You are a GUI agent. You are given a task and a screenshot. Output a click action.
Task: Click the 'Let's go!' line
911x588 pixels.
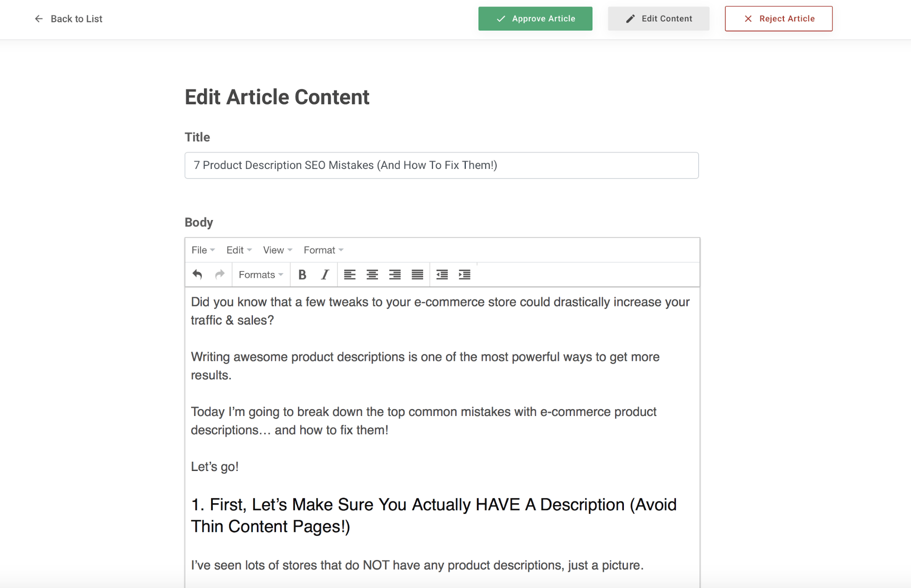click(215, 467)
